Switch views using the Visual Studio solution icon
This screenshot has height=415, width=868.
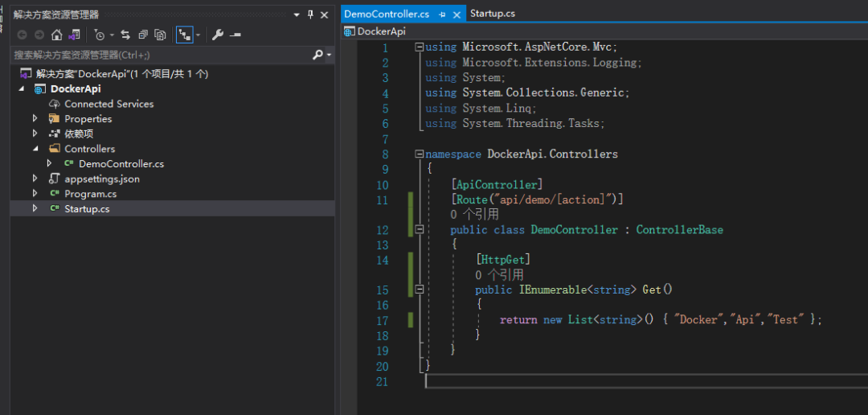[74, 35]
